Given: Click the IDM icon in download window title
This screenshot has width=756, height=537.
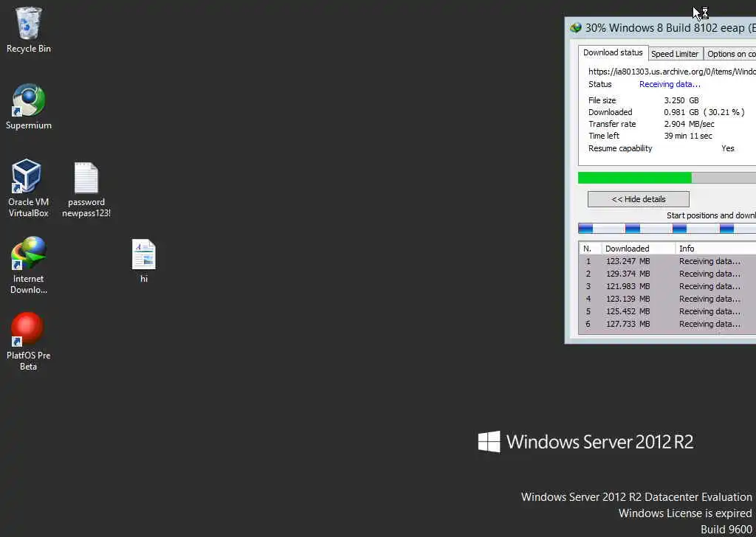Looking at the screenshot, I should pos(576,28).
